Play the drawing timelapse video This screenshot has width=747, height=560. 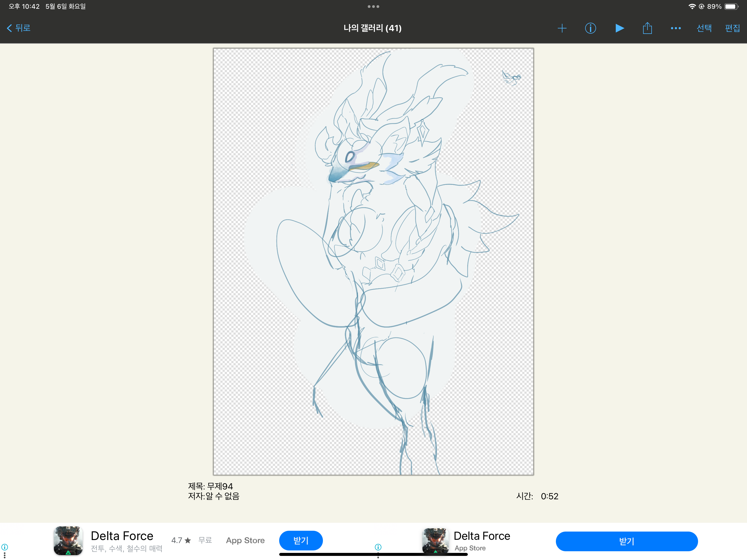(619, 28)
